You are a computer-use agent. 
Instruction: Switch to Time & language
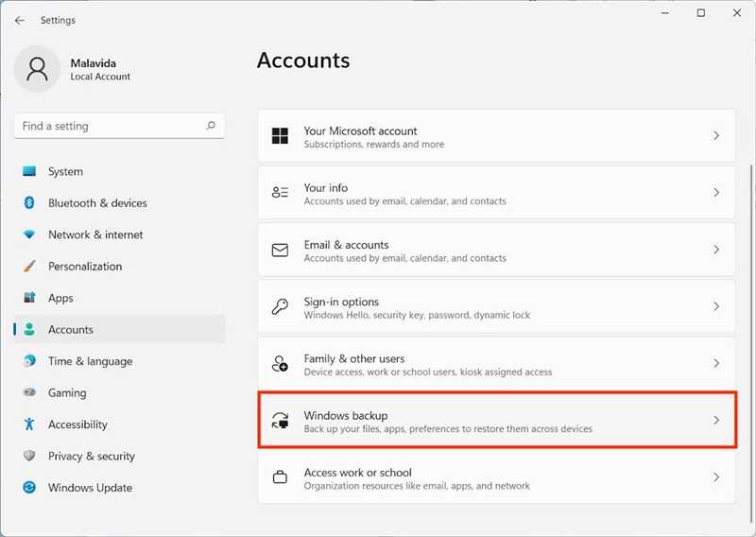click(x=90, y=361)
